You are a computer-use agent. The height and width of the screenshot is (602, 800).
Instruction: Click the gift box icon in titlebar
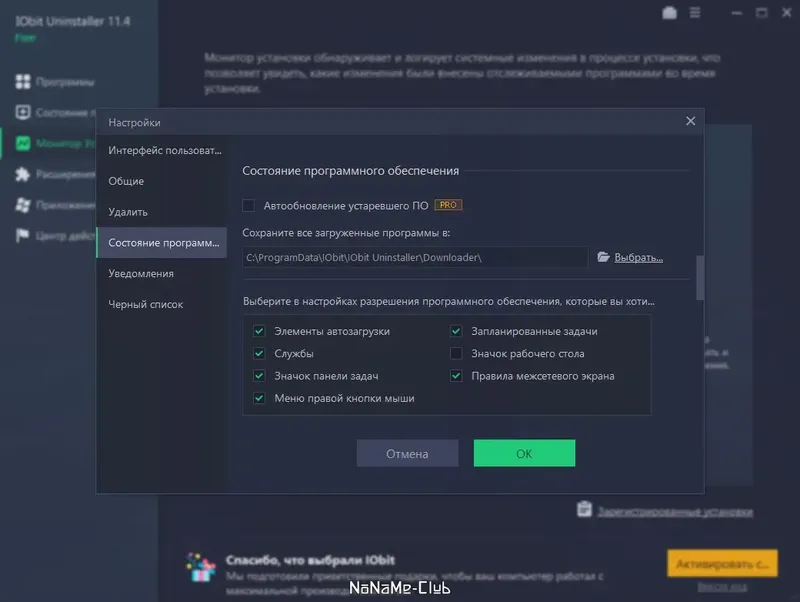tap(671, 14)
